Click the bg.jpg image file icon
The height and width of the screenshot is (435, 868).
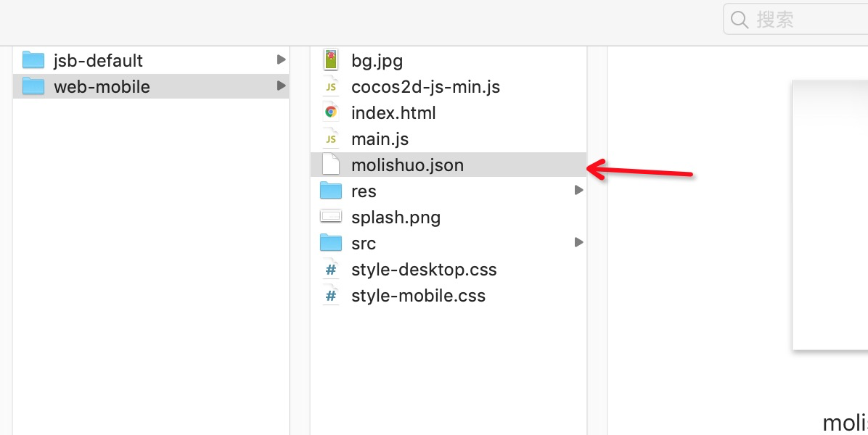pyautogui.click(x=331, y=60)
